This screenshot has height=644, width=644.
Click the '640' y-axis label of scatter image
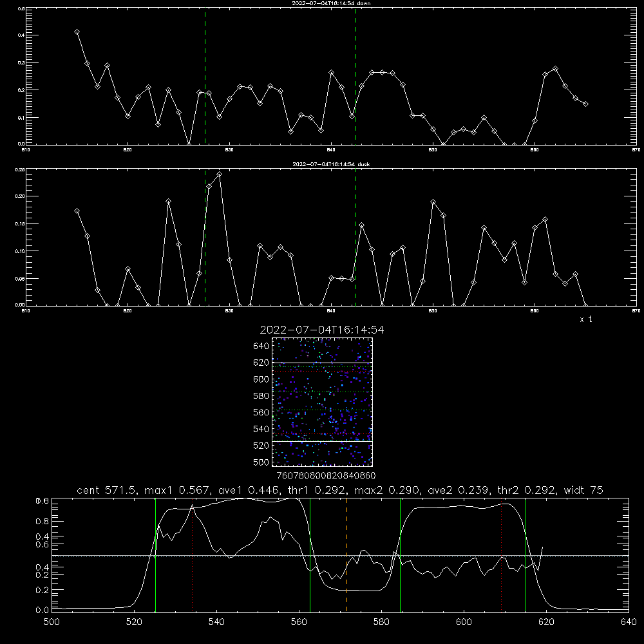[x=261, y=346]
